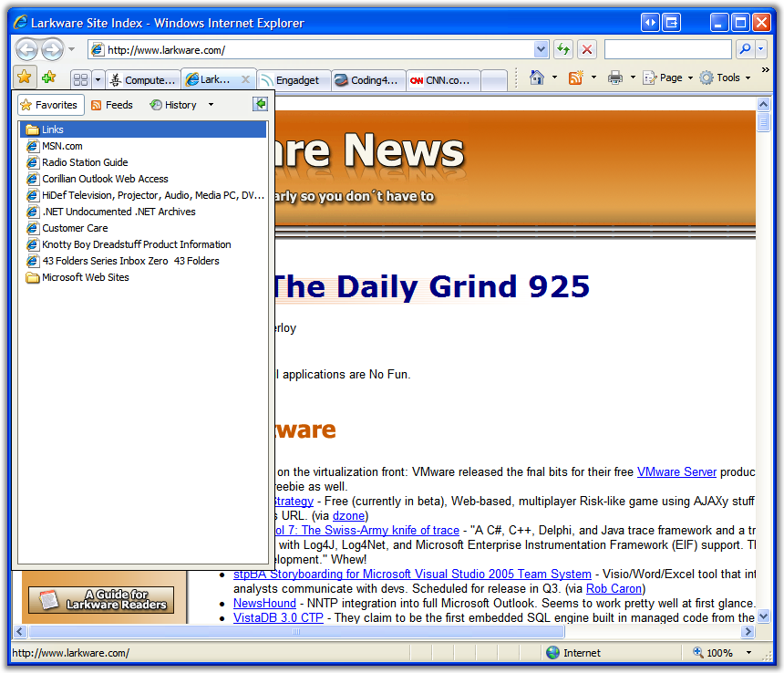Switch to the Coding4... tab

tap(368, 80)
